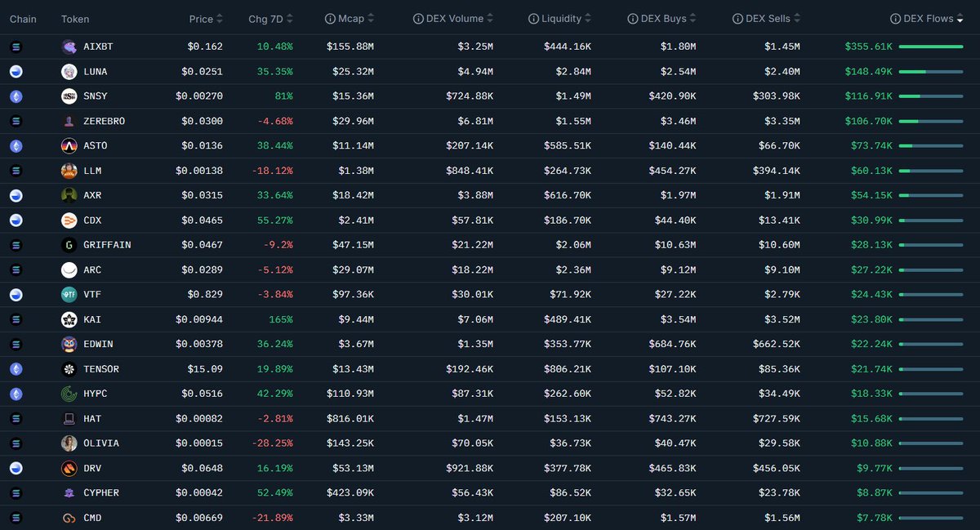Image resolution: width=980 pixels, height=530 pixels.
Task: Click the $110.93M market cap for HYPC
Action: tap(350, 394)
